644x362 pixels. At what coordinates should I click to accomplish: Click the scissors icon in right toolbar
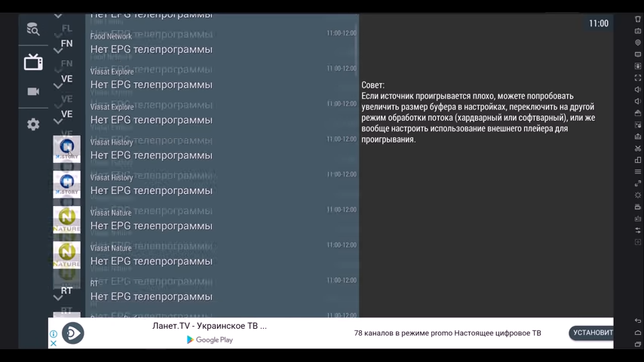coord(638,149)
